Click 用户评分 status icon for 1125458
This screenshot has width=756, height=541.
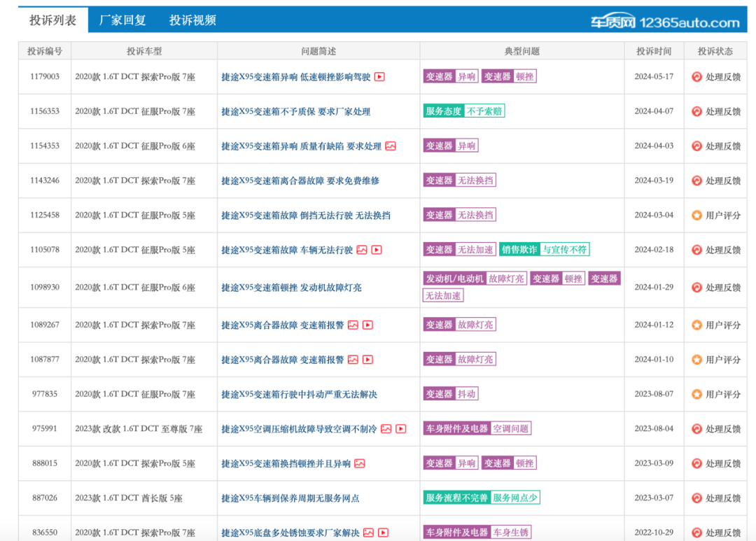[696, 215]
